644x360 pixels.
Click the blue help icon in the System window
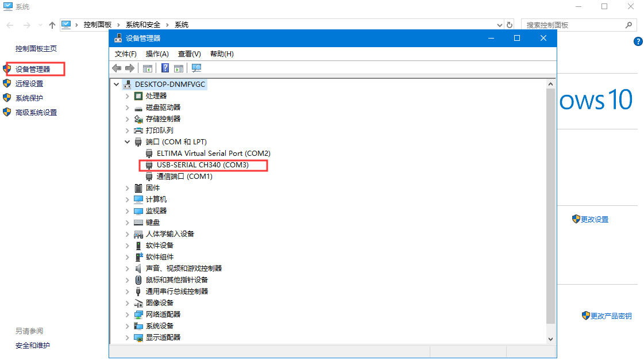[x=638, y=41]
